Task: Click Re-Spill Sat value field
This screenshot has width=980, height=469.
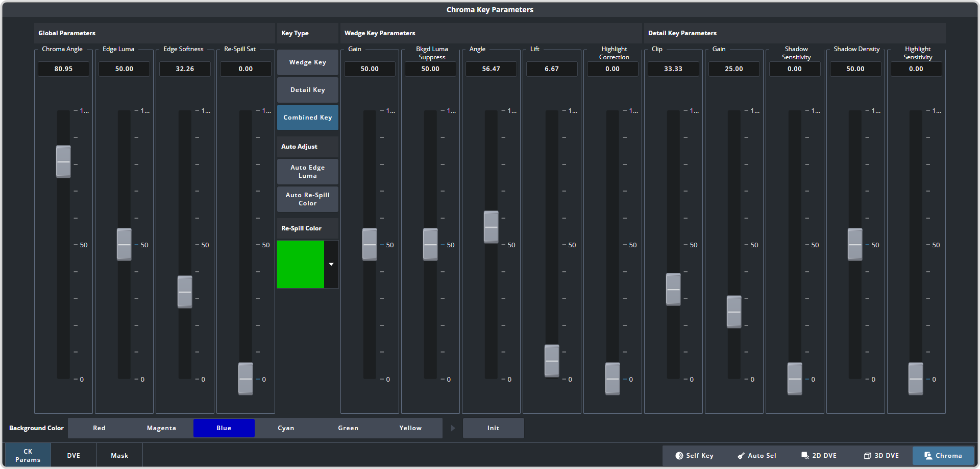Action: tap(246, 69)
